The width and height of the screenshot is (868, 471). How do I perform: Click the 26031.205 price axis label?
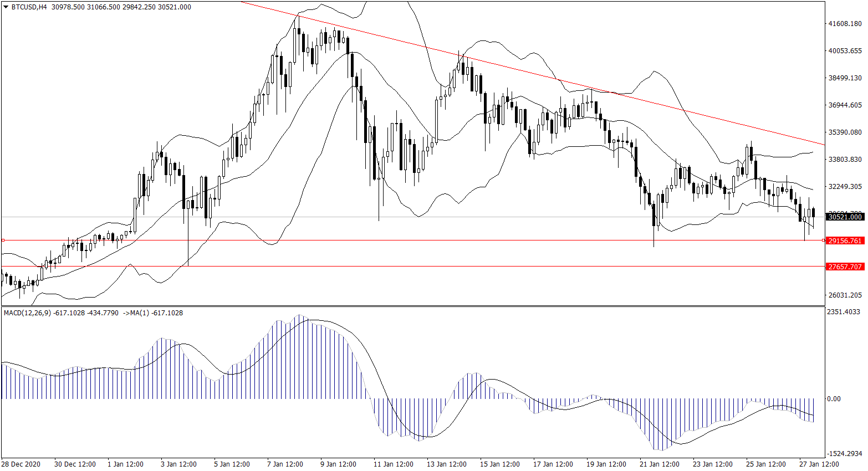click(845, 295)
